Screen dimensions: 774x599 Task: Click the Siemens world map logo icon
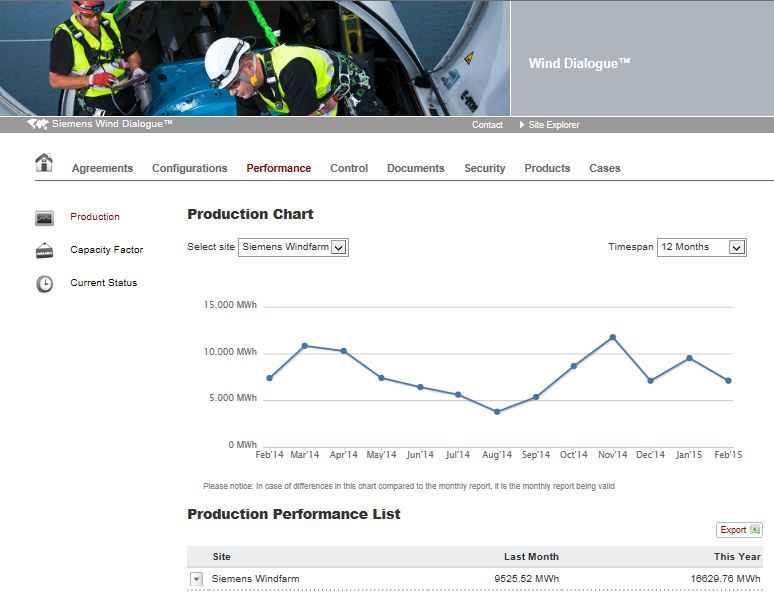tap(38, 124)
